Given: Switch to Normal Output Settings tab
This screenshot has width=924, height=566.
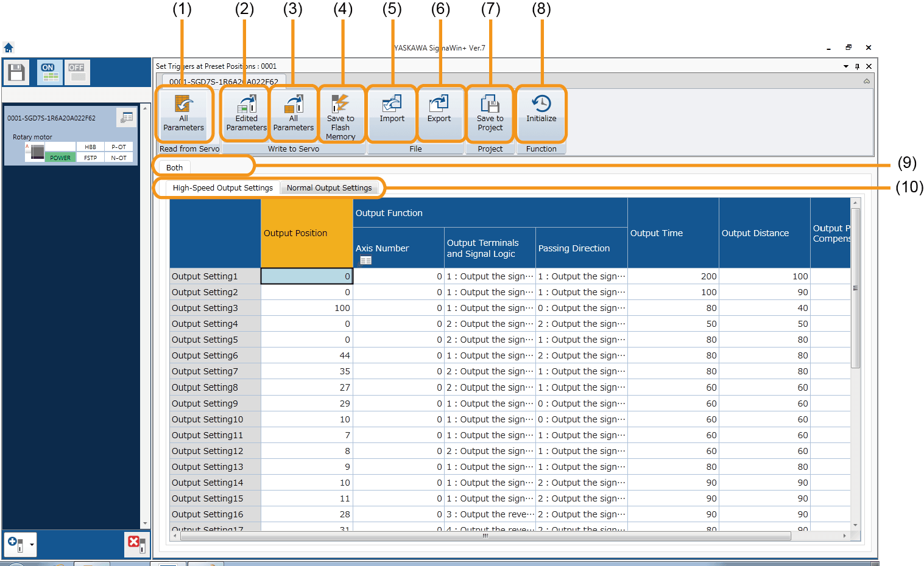Looking at the screenshot, I should tap(329, 188).
